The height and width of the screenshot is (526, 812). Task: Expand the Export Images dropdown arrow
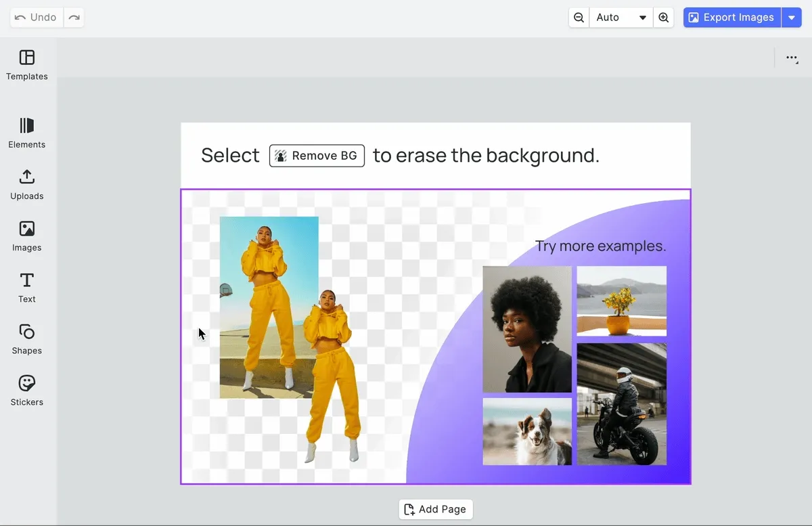792,18
